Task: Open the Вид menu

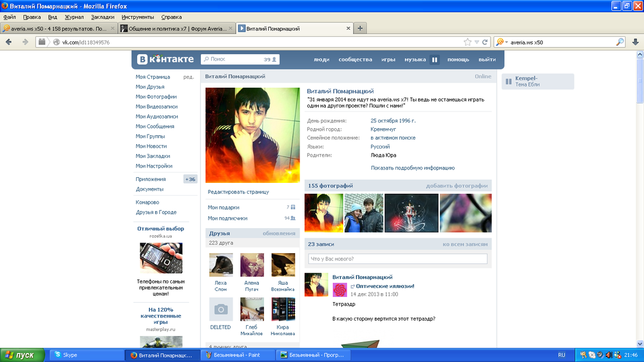Action: tap(53, 17)
